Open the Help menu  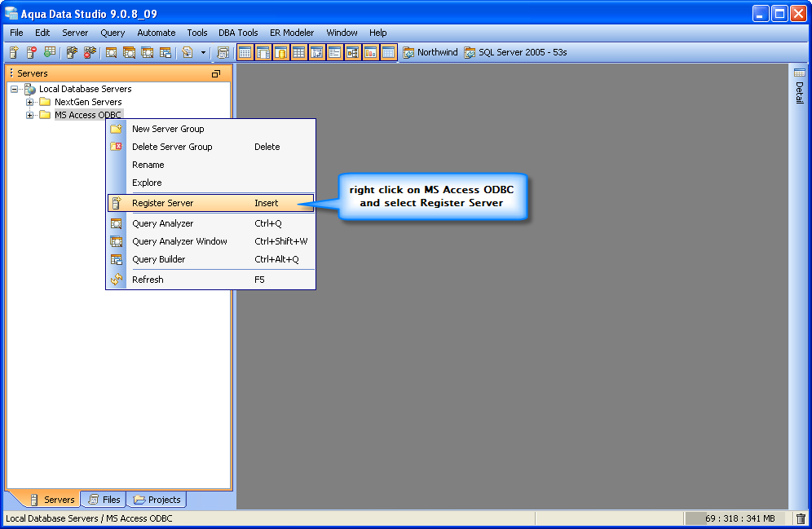pos(378,33)
